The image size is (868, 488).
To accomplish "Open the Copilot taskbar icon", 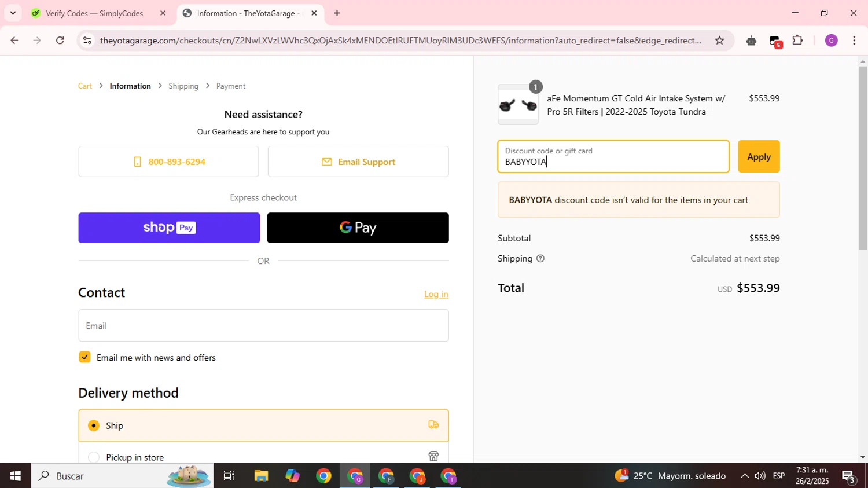I will [292, 476].
